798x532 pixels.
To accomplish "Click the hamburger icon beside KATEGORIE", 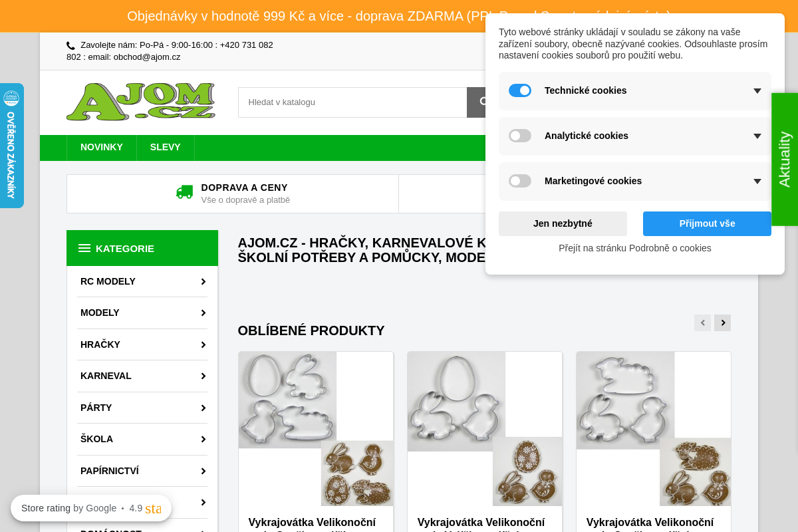I will [x=84, y=248].
